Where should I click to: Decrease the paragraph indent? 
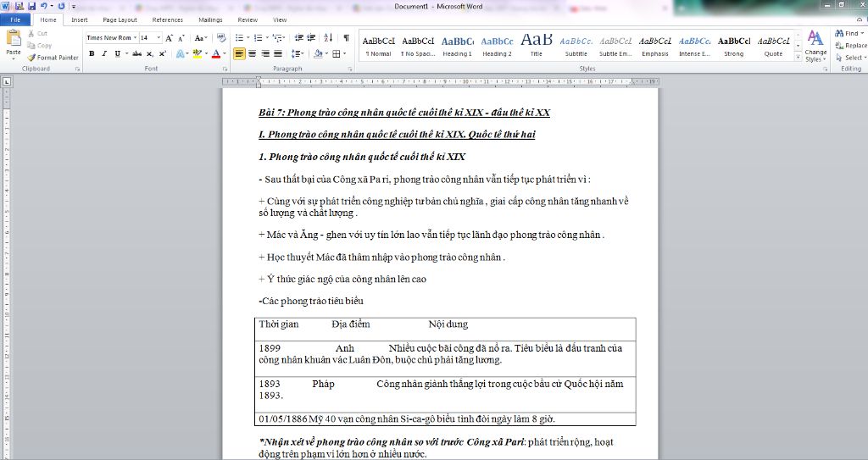coord(299,38)
